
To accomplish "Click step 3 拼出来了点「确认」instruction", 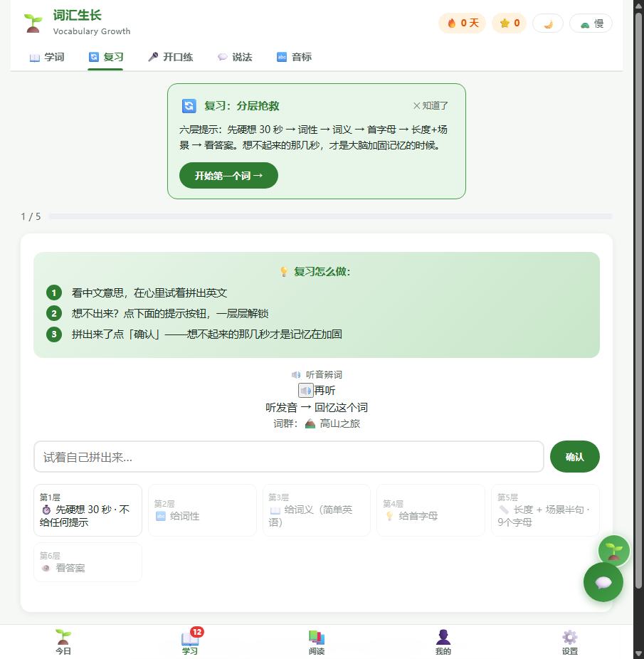I will [x=206, y=334].
